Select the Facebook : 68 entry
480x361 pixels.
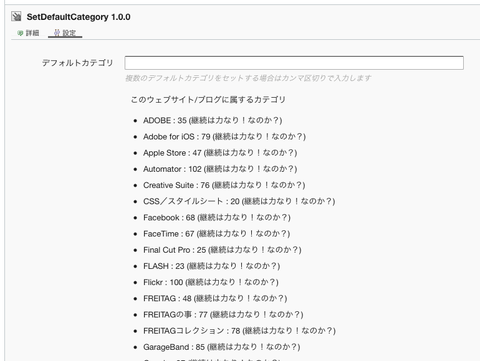217,217
